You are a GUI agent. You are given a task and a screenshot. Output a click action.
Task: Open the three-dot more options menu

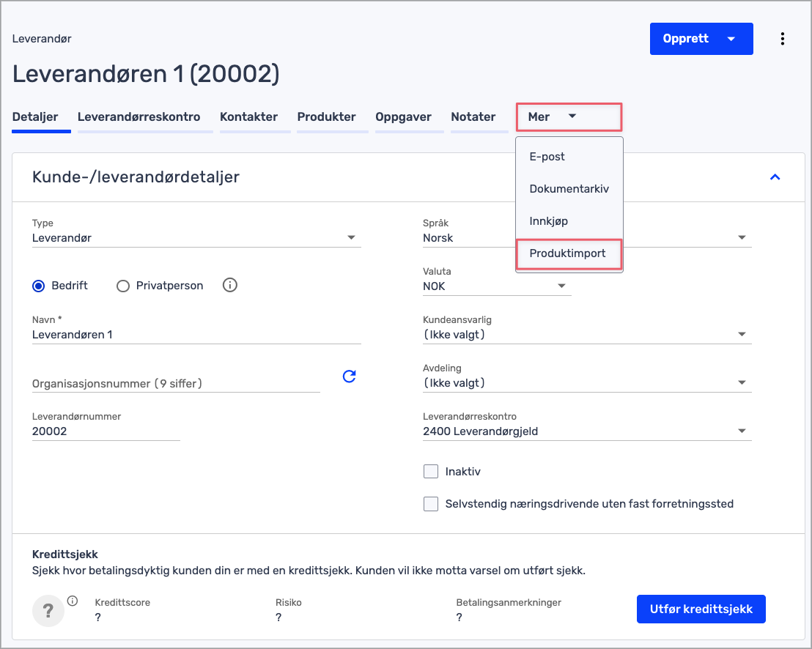point(783,39)
